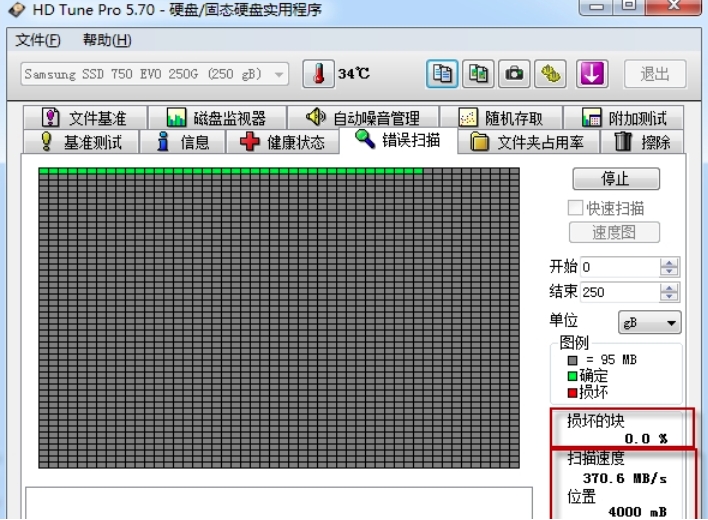Image resolution: width=708 pixels, height=520 pixels.
Task: Open the 自动噪音管理 tab
Action: click(x=363, y=118)
